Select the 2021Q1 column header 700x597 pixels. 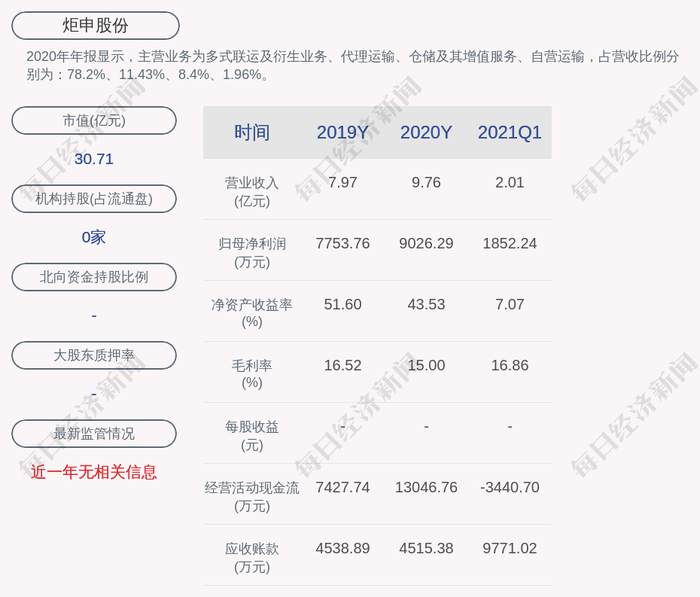coord(510,132)
